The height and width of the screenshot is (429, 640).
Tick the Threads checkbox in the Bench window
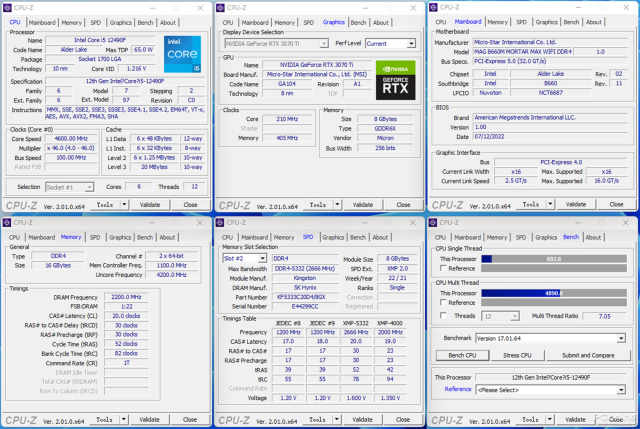[443, 316]
